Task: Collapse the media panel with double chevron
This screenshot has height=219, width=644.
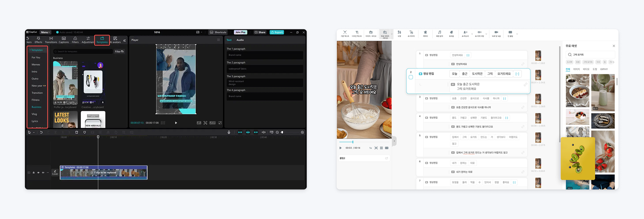Action: coord(124,40)
